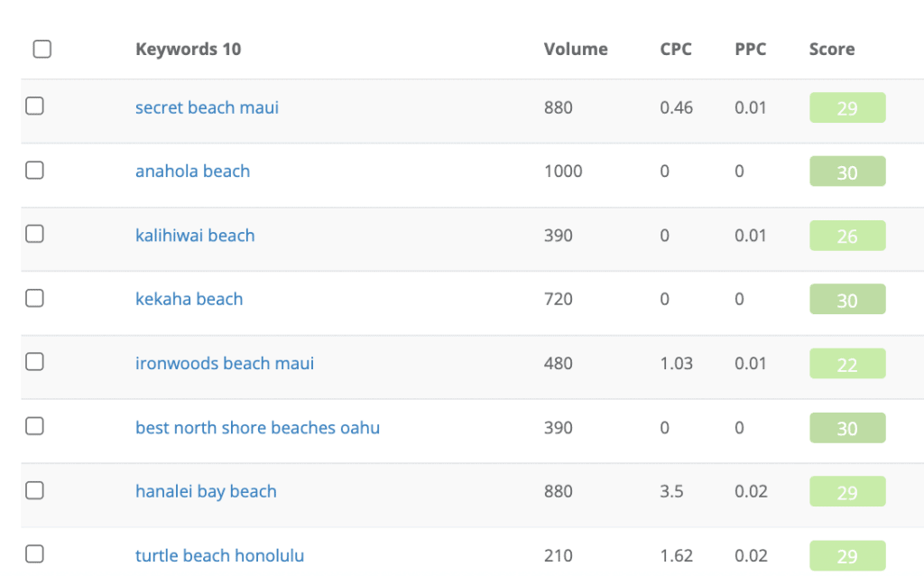This screenshot has width=924, height=576.
Task: Open the secret beach maui keyword link
Action: pos(207,107)
